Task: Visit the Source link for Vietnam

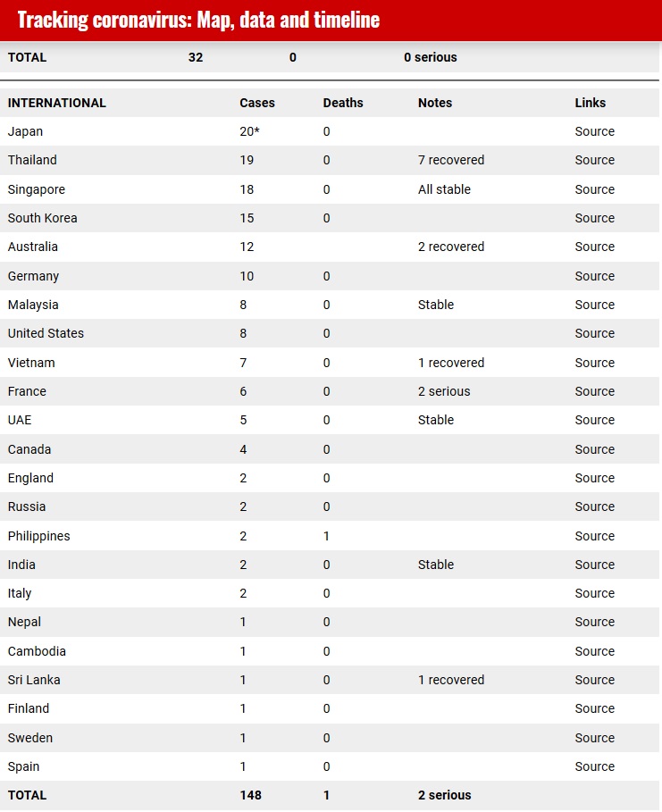Action: [594, 363]
